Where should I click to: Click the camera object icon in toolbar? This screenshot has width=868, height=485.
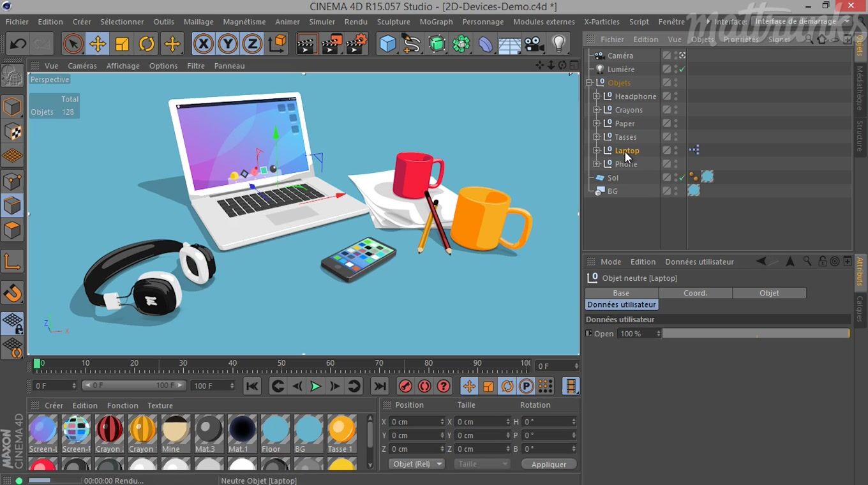[x=534, y=44]
